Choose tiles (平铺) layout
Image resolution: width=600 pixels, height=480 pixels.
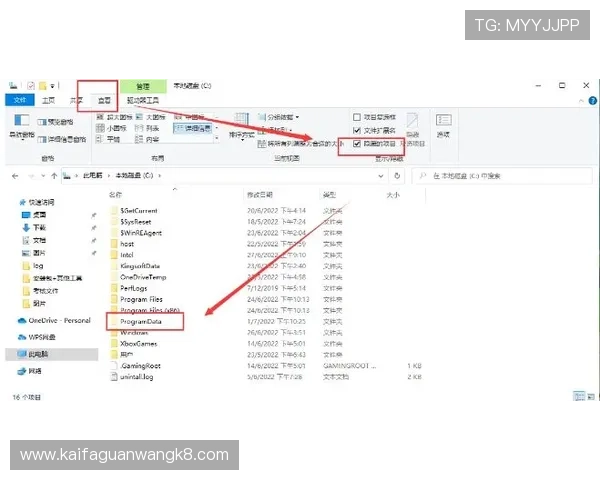pos(108,139)
